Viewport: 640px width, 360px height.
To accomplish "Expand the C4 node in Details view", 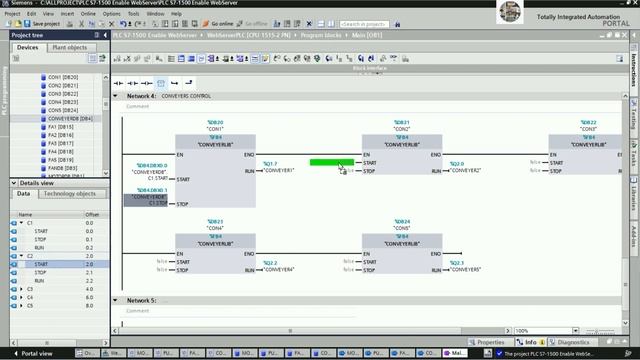I will (x=22, y=297).
